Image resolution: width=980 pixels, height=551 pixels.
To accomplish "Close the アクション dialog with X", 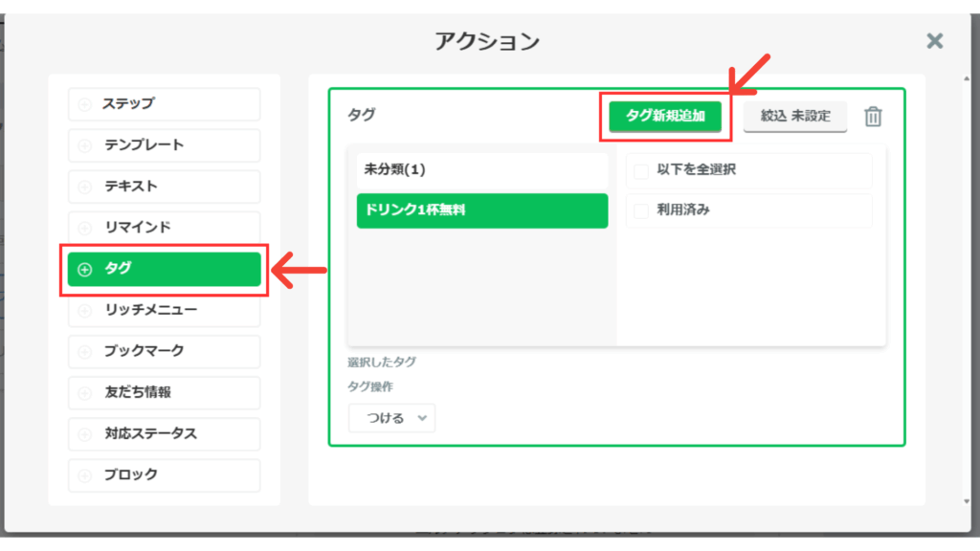I will pyautogui.click(x=935, y=40).
